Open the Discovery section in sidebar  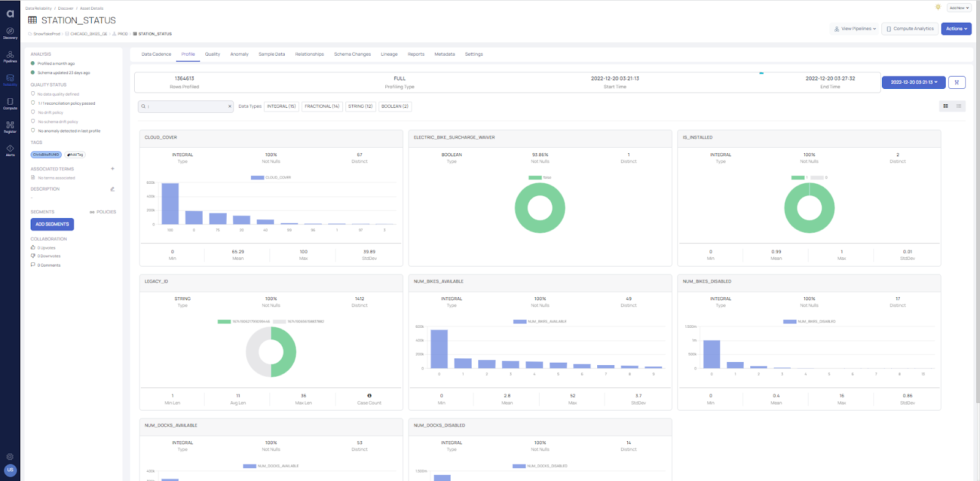click(x=10, y=33)
